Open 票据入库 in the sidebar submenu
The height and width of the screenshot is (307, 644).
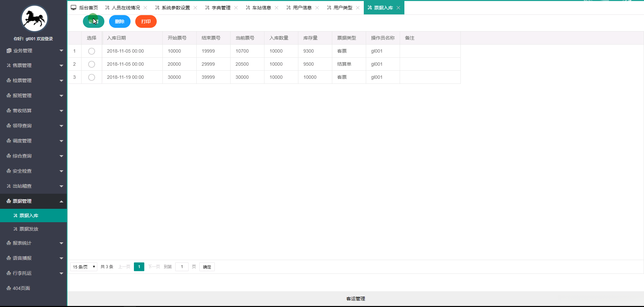tap(34, 216)
